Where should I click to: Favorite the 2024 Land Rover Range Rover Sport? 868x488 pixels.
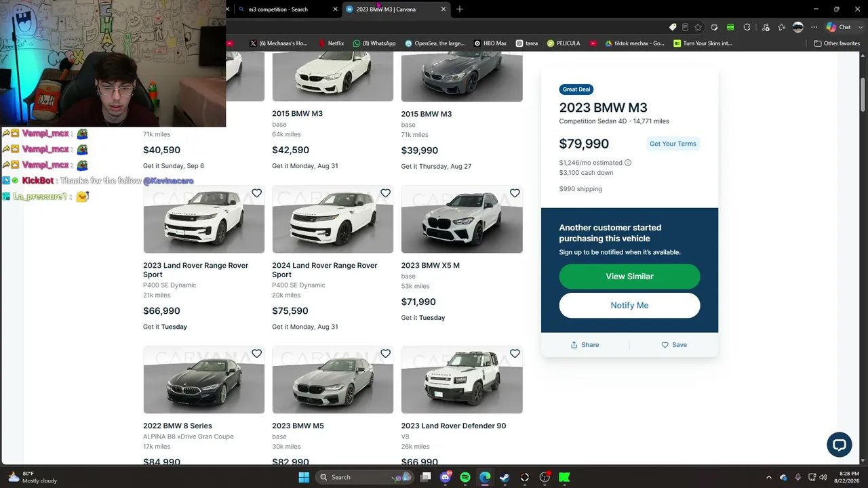385,193
